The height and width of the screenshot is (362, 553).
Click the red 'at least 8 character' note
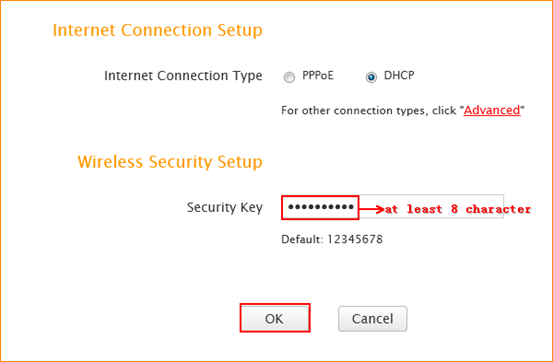pyautogui.click(x=458, y=209)
